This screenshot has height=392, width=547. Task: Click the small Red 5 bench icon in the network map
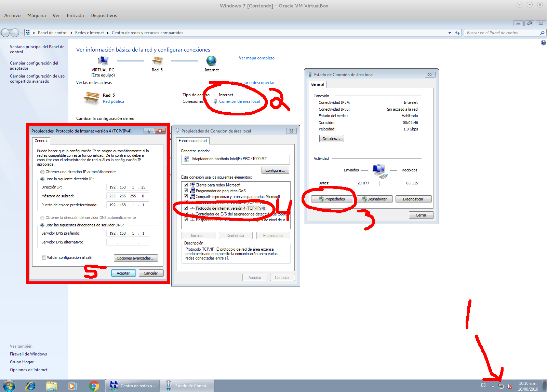[x=157, y=61]
